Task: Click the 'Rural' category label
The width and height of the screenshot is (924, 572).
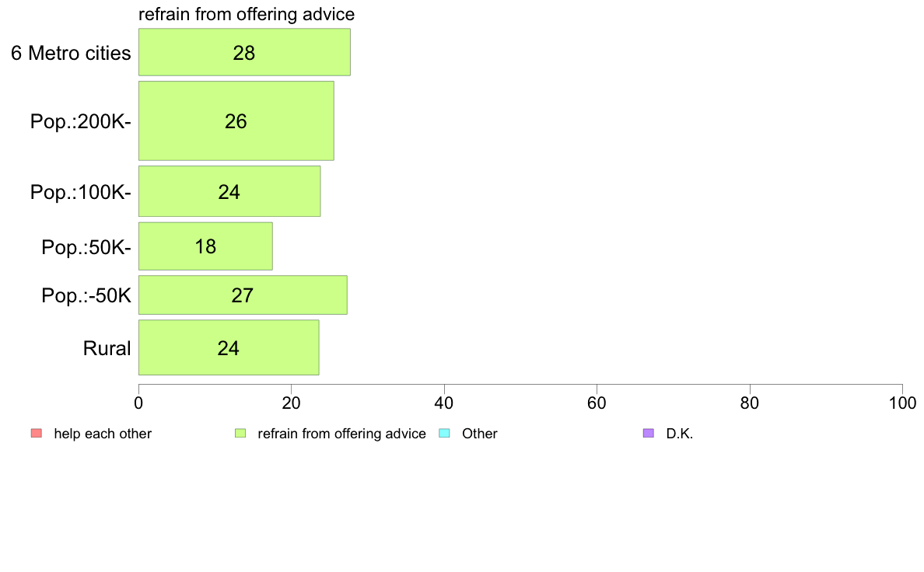Action: 107,348
